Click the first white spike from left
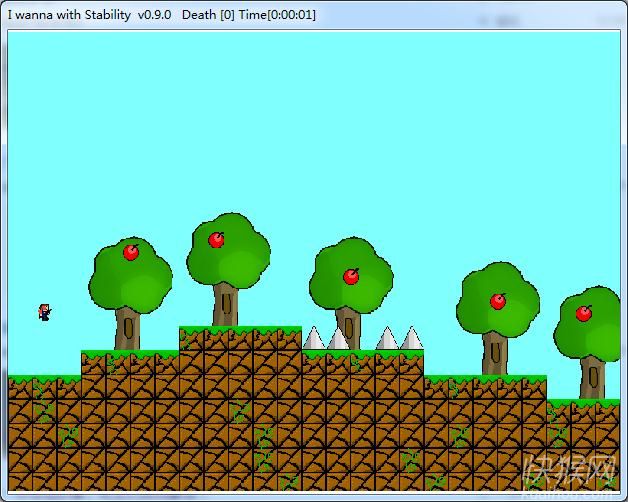Screen dimensions: 628x502 pos(314,338)
